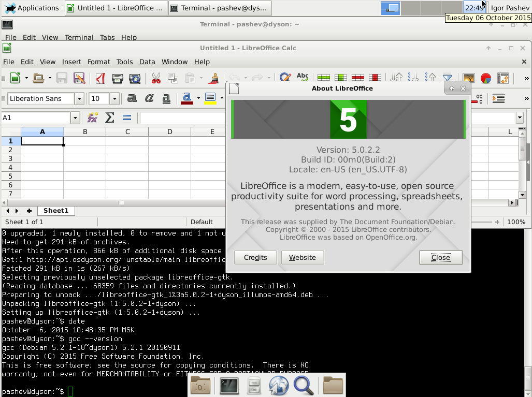
Task: Click the delete decimal place icon
Action: (x=478, y=99)
